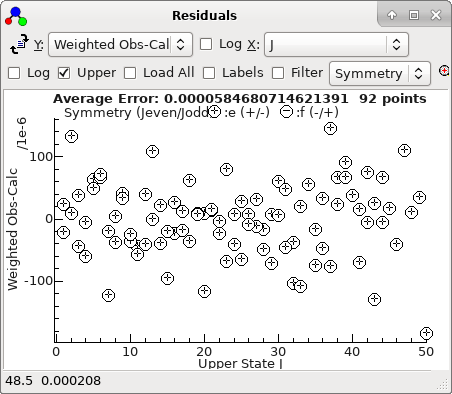The image size is (452, 394).
Task: Click the window resize grip in the corner
Action: pyautogui.click(x=442, y=384)
